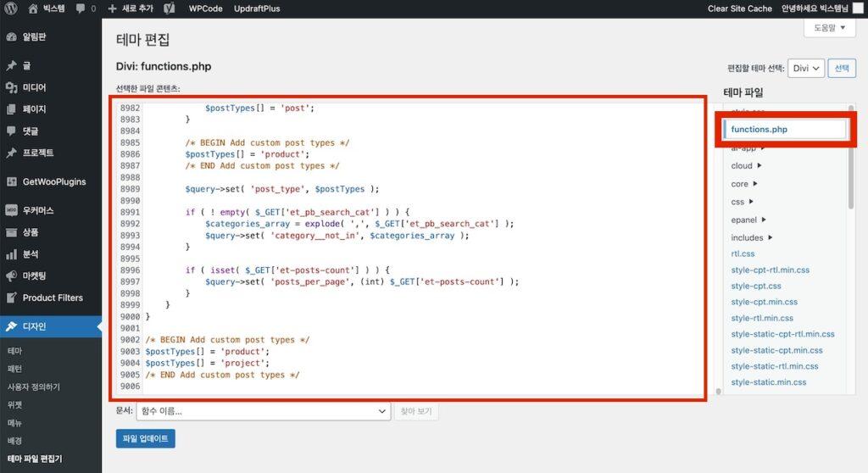The width and height of the screenshot is (868, 473).
Task: Click inside code editor at line 9004
Action: (x=207, y=364)
